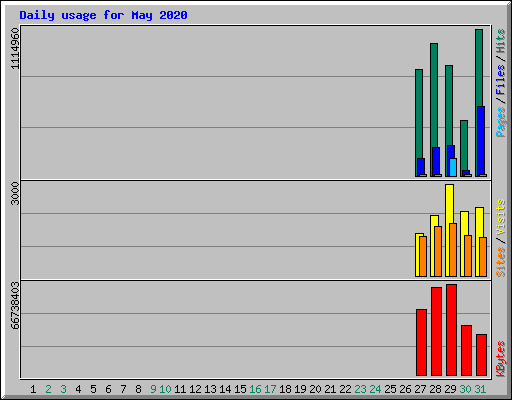Viewport: 512px width, 400px height.
Task: Select the red KBytes bar for day 27
Action: point(421,342)
